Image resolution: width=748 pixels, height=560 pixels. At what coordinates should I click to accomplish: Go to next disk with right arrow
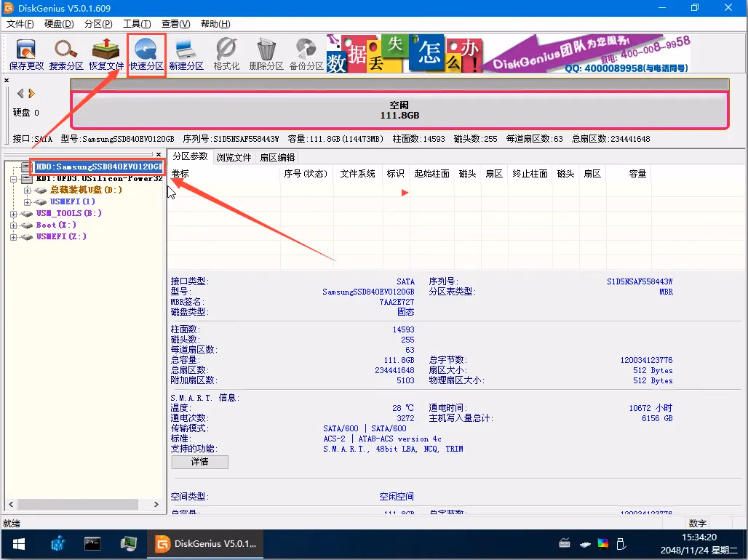pyautogui.click(x=32, y=93)
